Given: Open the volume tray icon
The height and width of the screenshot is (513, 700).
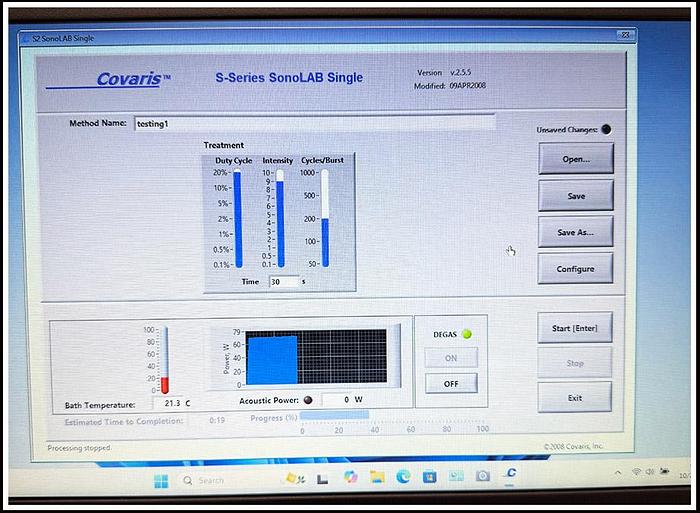Looking at the screenshot, I should (x=650, y=471).
